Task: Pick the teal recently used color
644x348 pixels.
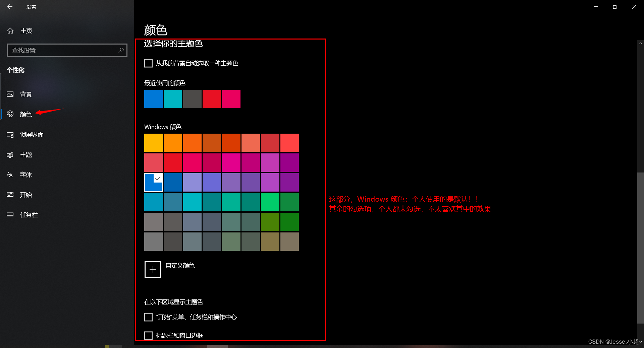Action: 173,99
